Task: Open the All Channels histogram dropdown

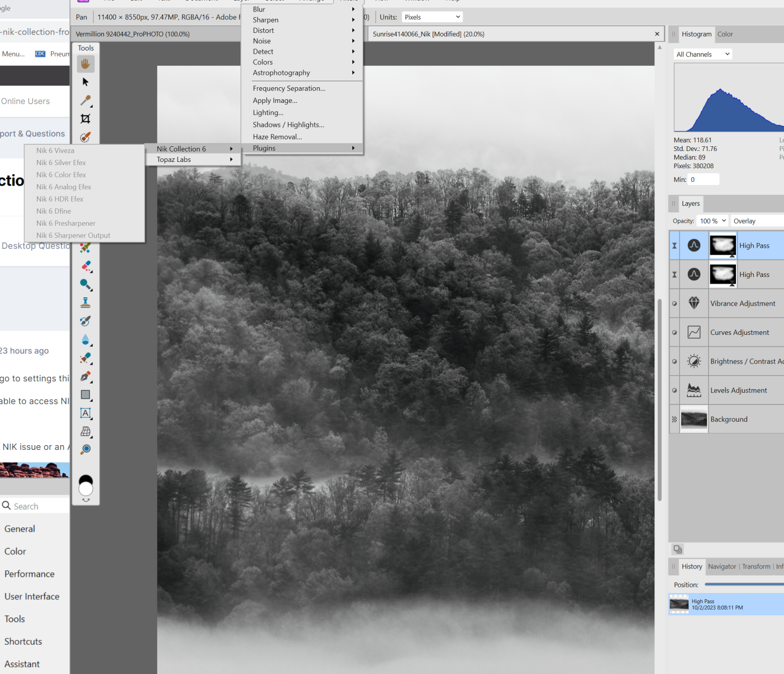Action: pos(702,54)
